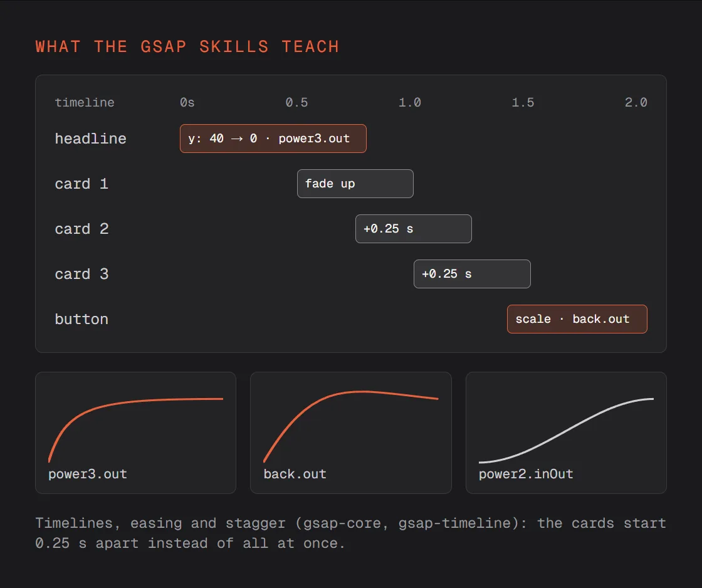The height and width of the screenshot is (588, 702).
Task: Click the headline bar 'y: 40 → 0 · power3.out'
Action: 273,139
